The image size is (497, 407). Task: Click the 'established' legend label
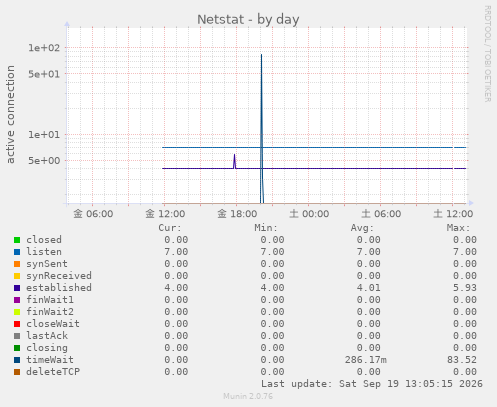pyautogui.click(x=59, y=288)
